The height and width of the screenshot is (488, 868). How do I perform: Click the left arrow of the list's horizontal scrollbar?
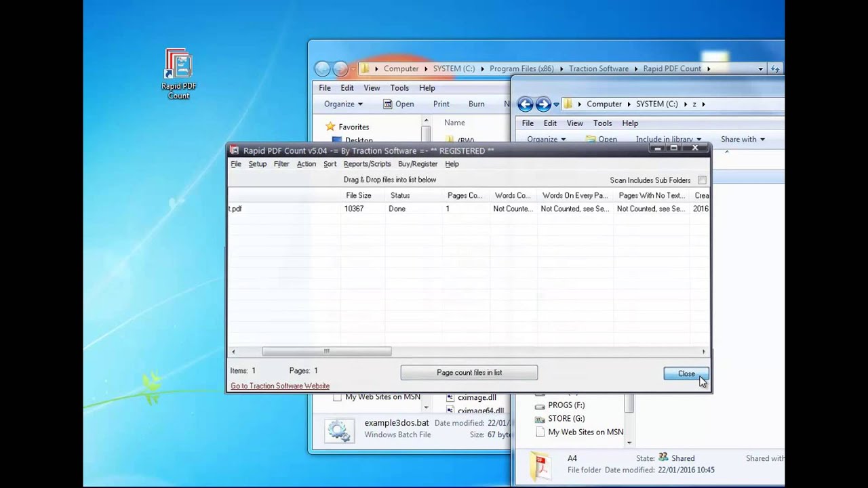[x=233, y=351]
